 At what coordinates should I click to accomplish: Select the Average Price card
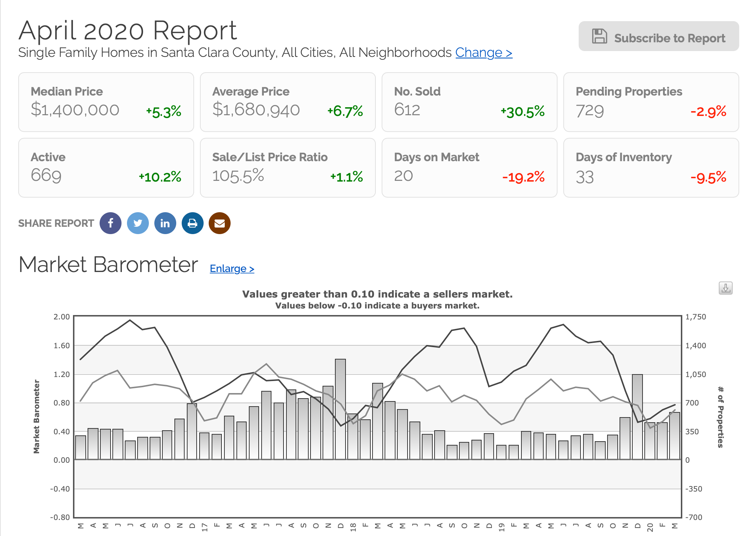288,102
